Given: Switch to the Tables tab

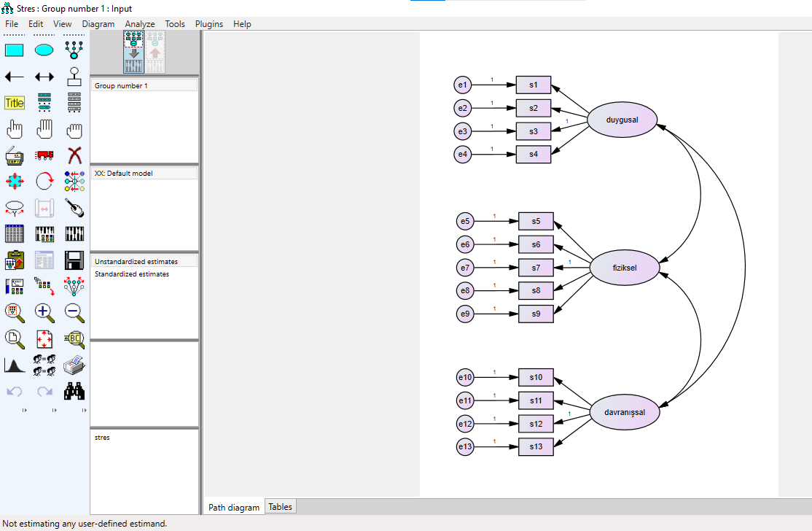Looking at the screenshot, I should (280, 507).
